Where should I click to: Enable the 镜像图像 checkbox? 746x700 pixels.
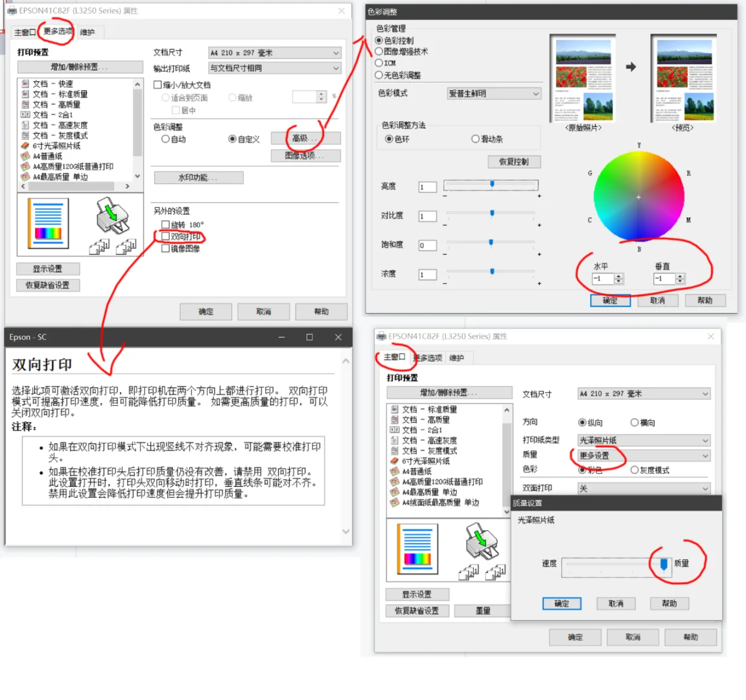pos(165,248)
